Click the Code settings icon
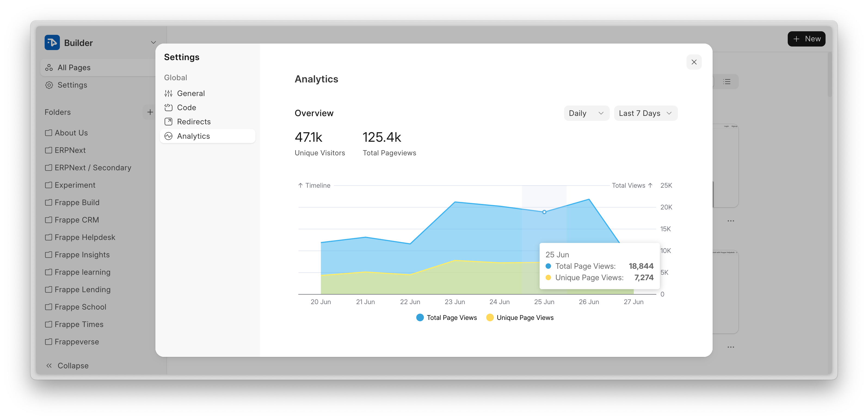868x420 pixels. pyautogui.click(x=168, y=107)
